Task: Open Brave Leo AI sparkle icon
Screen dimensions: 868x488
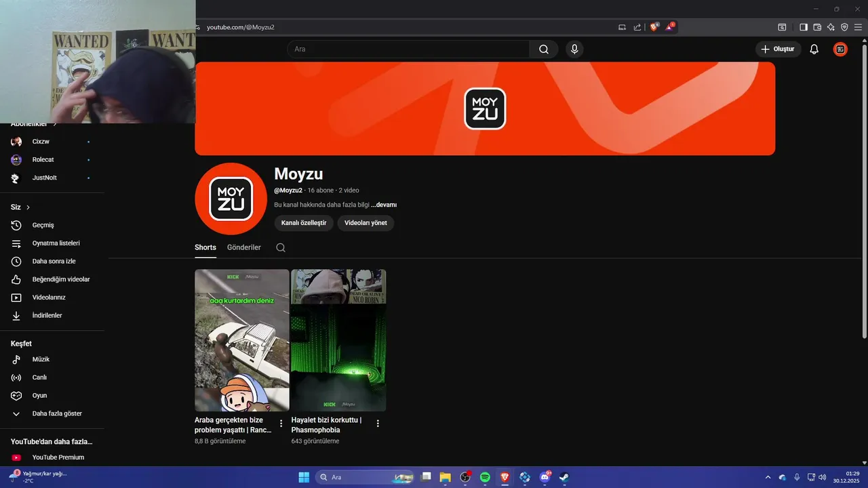Action: [x=831, y=27]
